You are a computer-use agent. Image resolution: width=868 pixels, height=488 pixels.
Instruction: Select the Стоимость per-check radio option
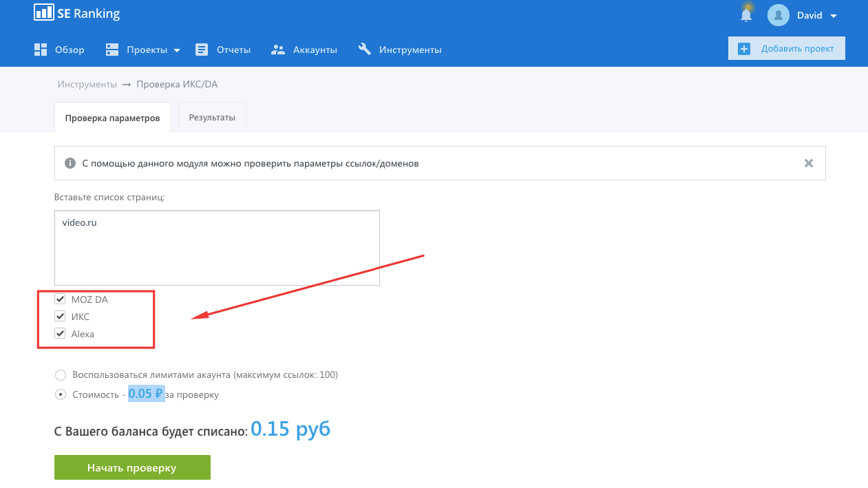pos(60,394)
